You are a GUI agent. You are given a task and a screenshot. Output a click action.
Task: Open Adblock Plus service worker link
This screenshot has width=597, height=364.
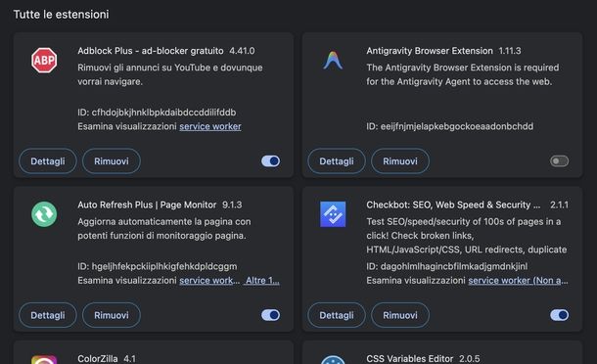click(210, 126)
